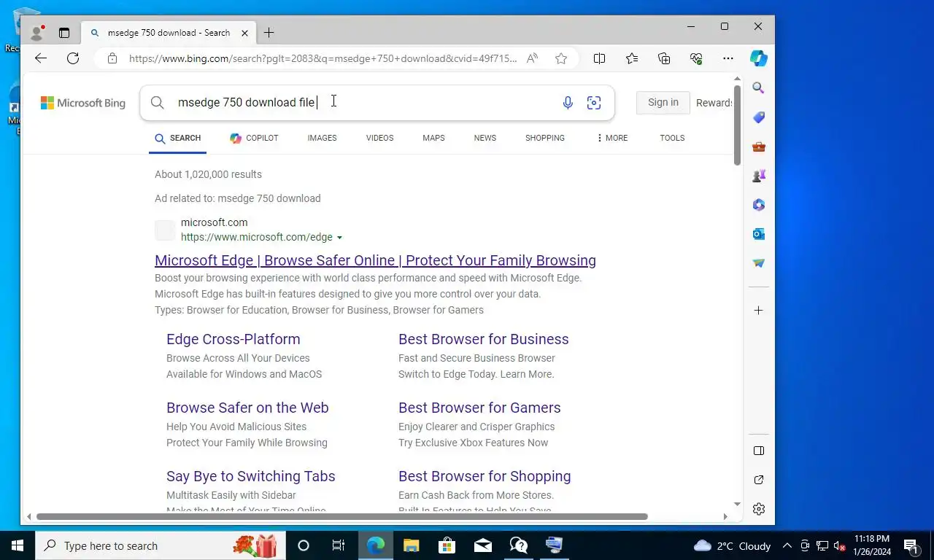The height and width of the screenshot is (560, 934).
Task: Refresh the current page
Action: [x=73, y=58]
